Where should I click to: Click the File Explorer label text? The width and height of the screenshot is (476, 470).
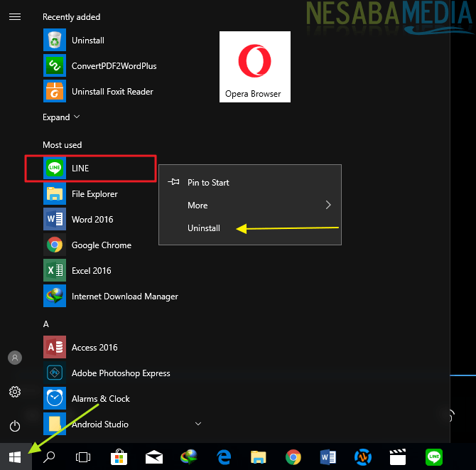[x=94, y=194]
